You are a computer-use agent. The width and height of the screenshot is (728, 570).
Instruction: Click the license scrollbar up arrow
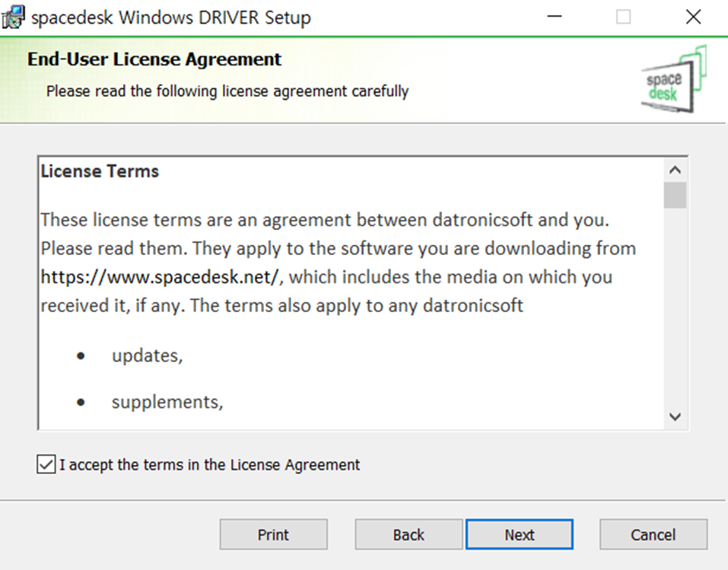pyautogui.click(x=675, y=170)
